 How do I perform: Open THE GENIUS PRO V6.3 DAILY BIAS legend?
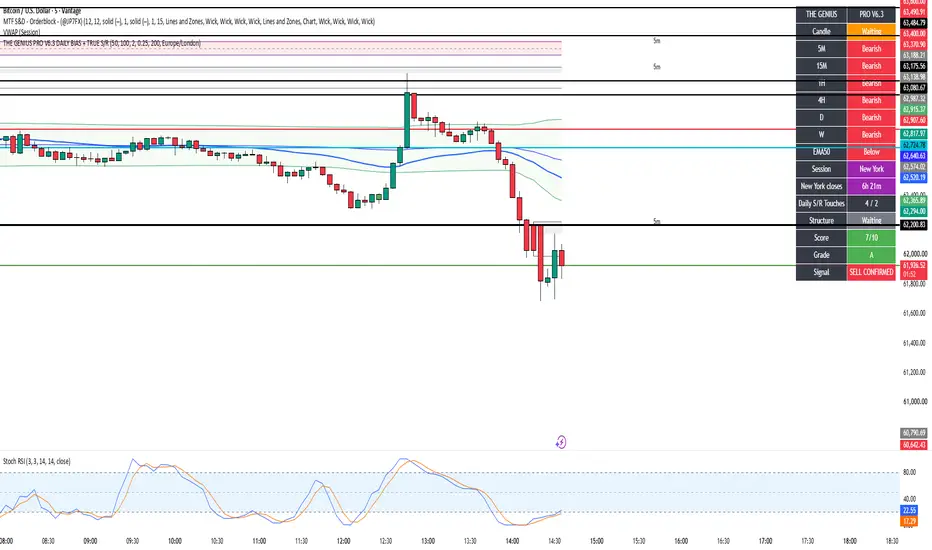click(102, 43)
